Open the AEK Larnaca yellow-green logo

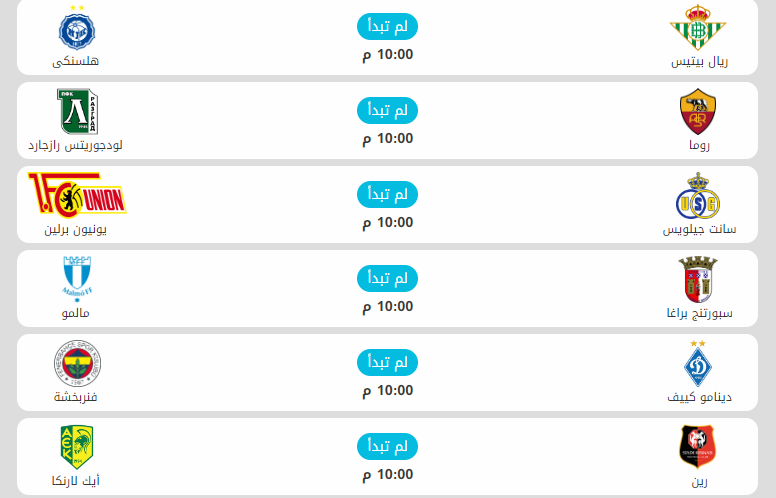pyautogui.click(x=76, y=447)
